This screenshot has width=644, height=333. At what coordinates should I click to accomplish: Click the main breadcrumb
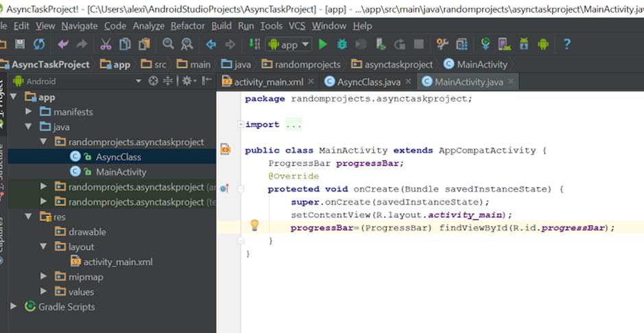coord(193,65)
